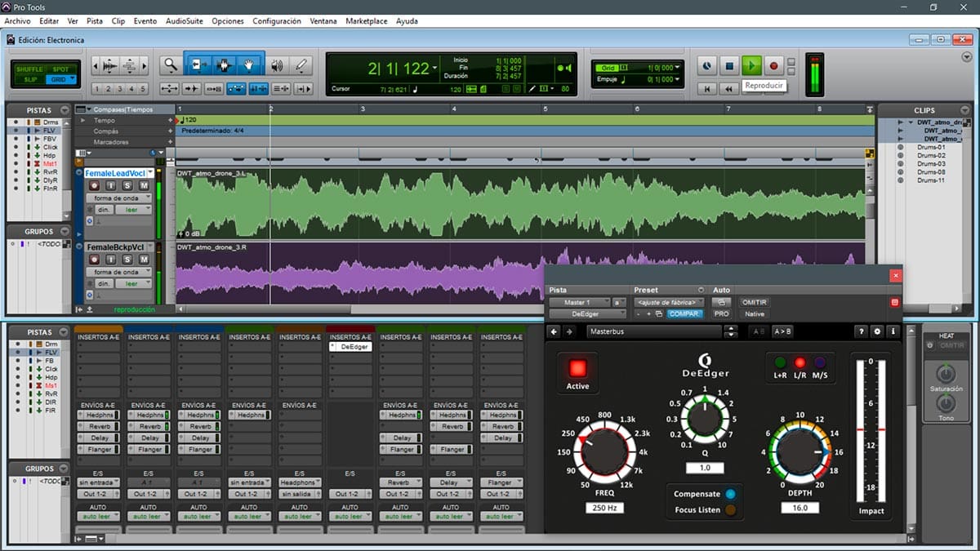The image size is (980, 551).
Task: Select the Scrubber speaker tool
Action: (278, 65)
